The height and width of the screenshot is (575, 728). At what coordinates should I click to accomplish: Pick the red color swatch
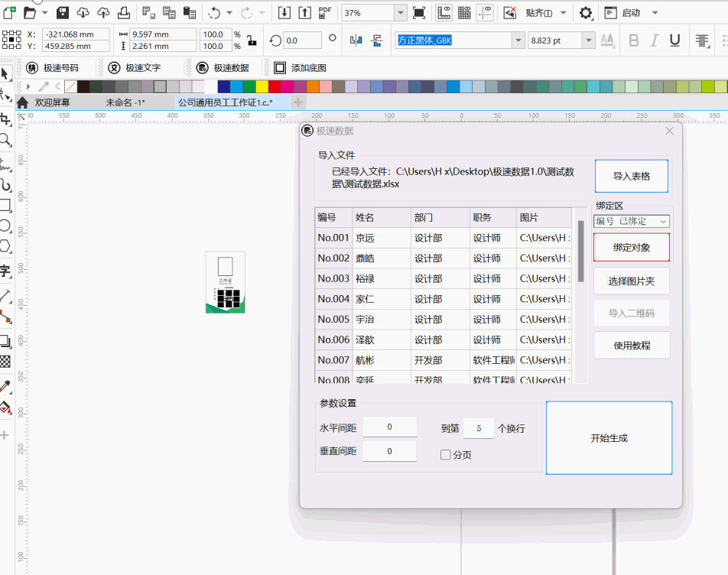coord(275,86)
